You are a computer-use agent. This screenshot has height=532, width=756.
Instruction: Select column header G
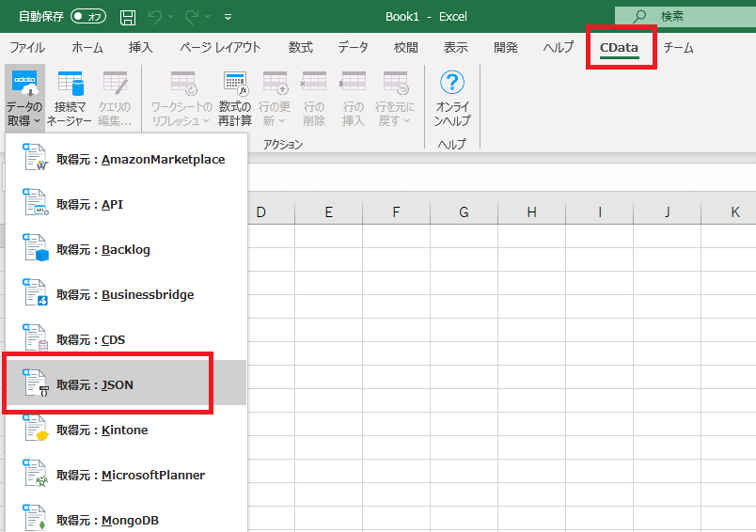coord(464,212)
